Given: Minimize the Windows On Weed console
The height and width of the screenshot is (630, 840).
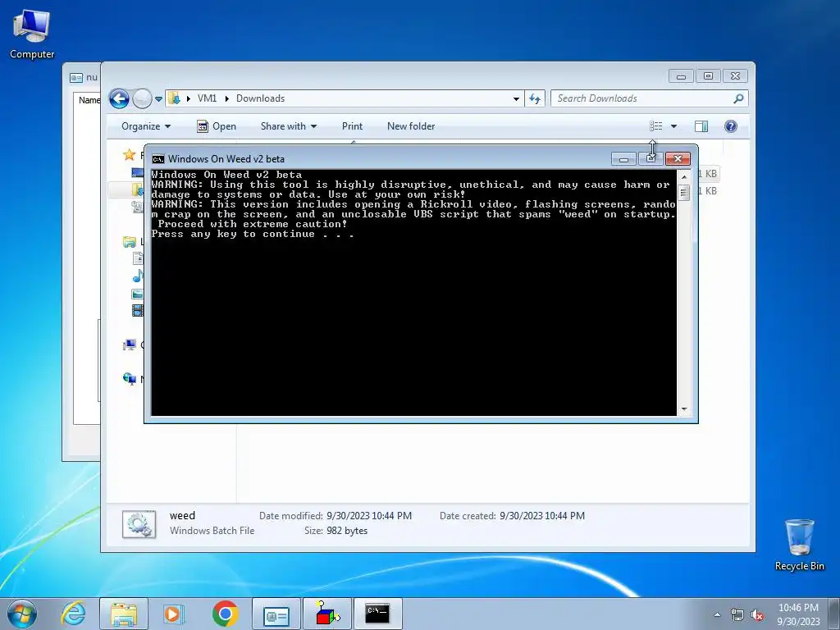Looking at the screenshot, I should click(x=623, y=159).
